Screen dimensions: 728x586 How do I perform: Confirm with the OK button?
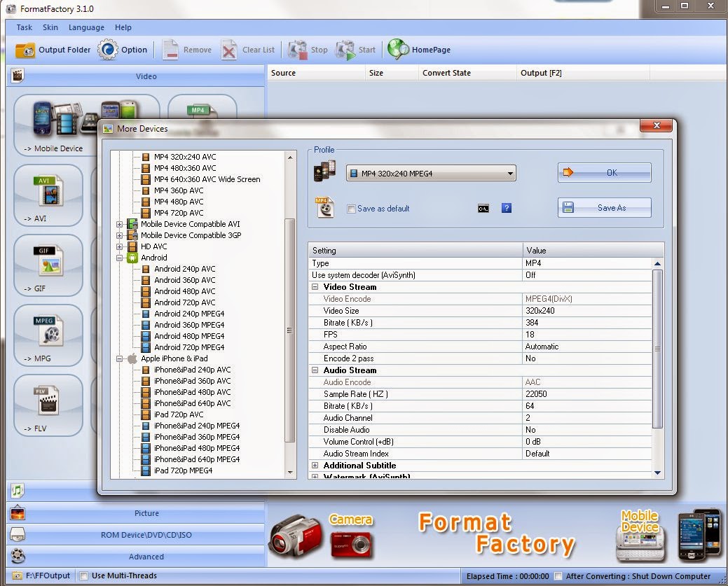(x=605, y=173)
